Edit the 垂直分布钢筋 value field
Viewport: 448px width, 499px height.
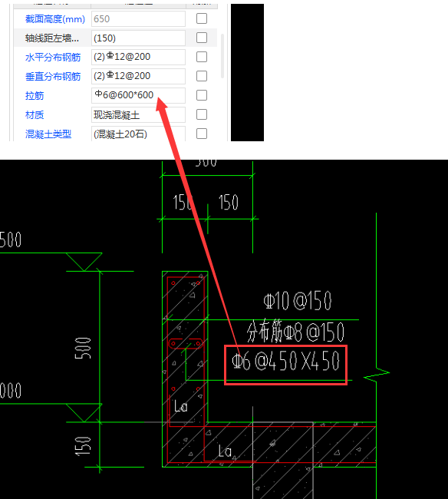click(138, 76)
